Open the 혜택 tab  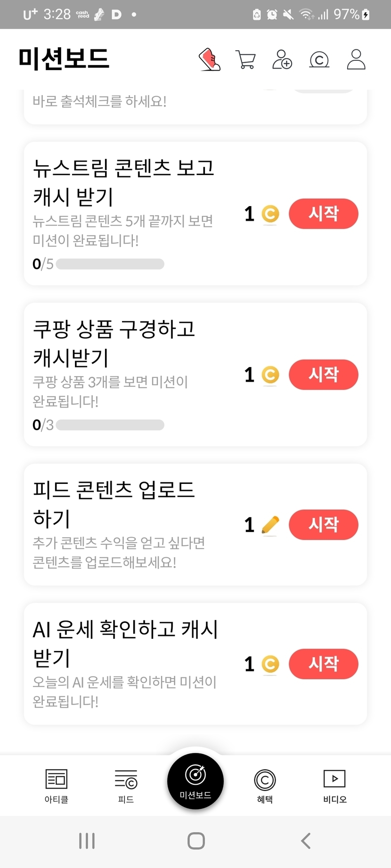[x=265, y=786]
